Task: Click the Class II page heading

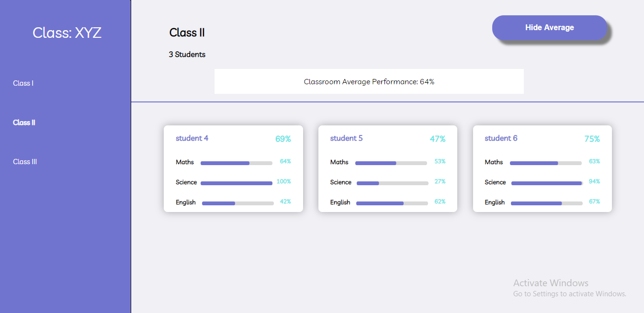Action: [187, 33]
